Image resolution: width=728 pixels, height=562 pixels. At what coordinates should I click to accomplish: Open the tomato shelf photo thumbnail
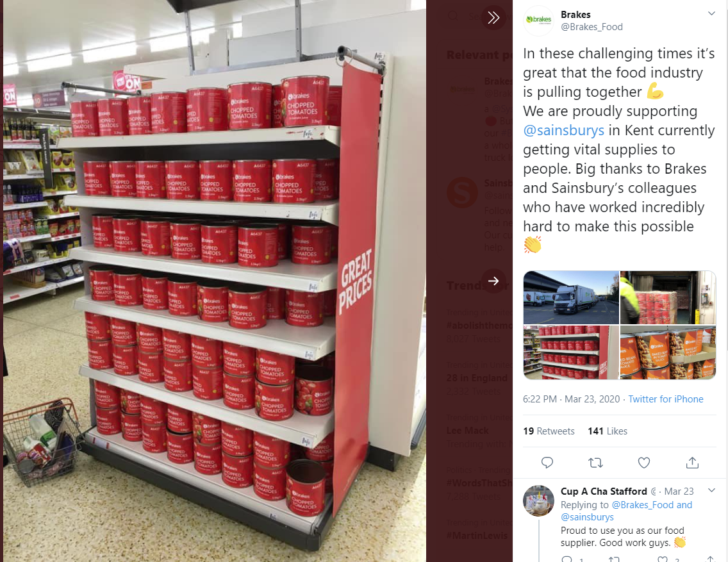pos(571,352)
